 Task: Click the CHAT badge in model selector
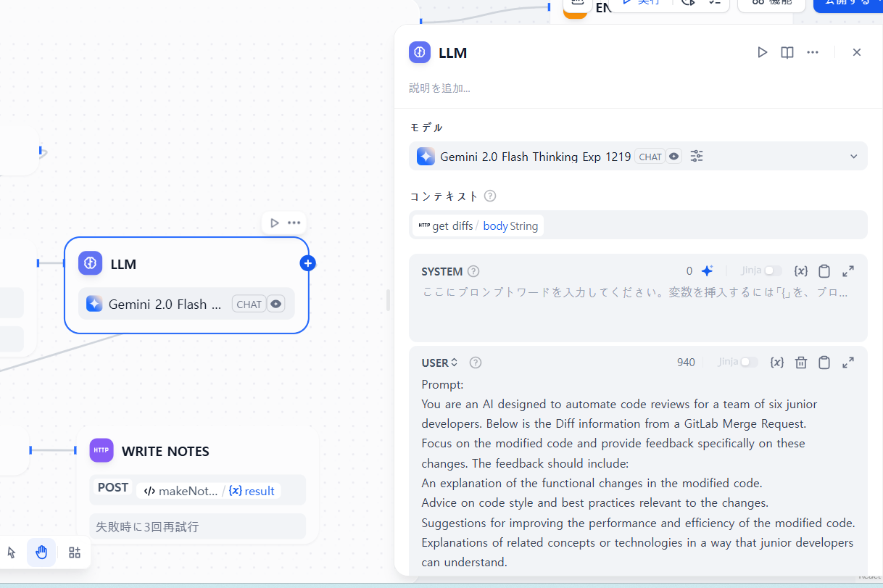pyautogui.click(x=650, y=157)
